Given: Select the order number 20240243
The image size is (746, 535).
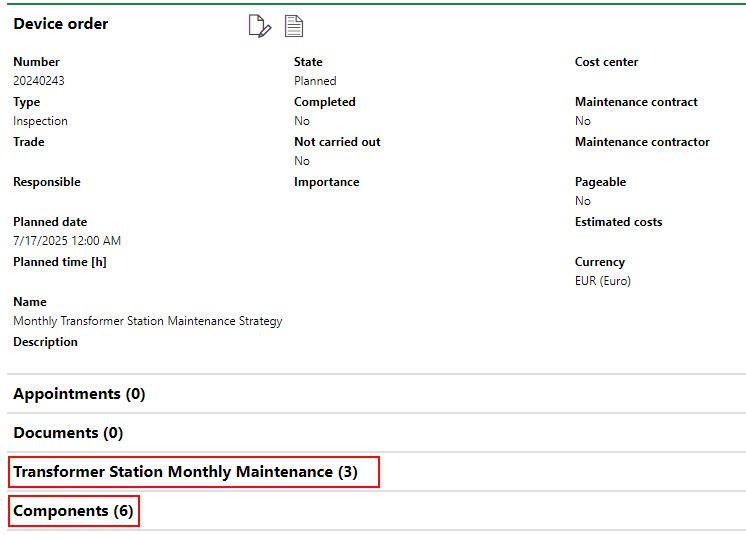Looking at the screenshot, I should pos(39,81).
